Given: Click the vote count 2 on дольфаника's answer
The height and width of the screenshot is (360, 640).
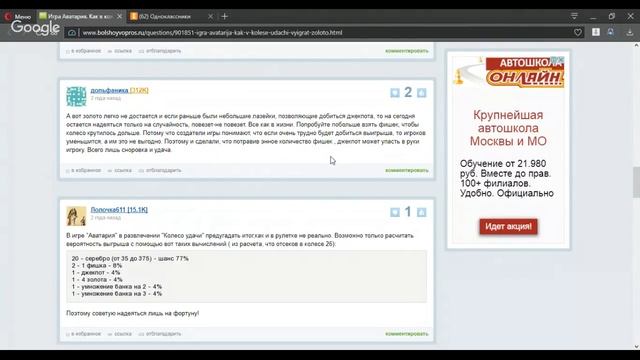Looking at the screenshot, I should (408, 93).
